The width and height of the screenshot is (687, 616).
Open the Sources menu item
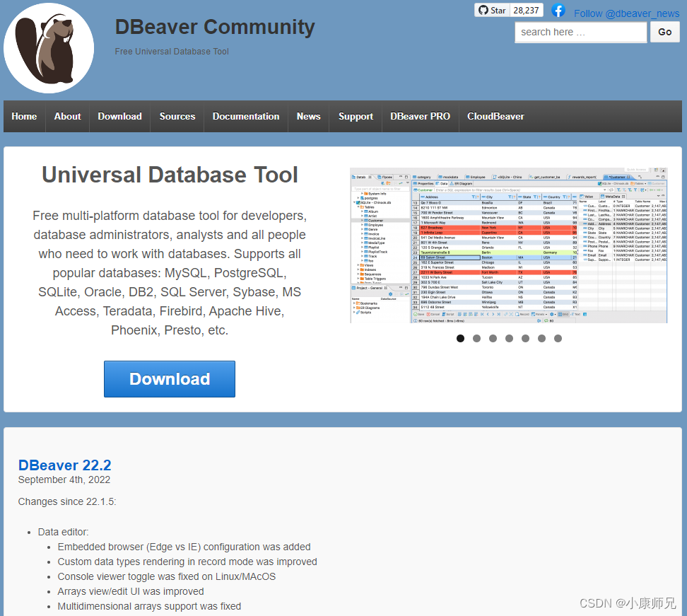click(177, 116)
